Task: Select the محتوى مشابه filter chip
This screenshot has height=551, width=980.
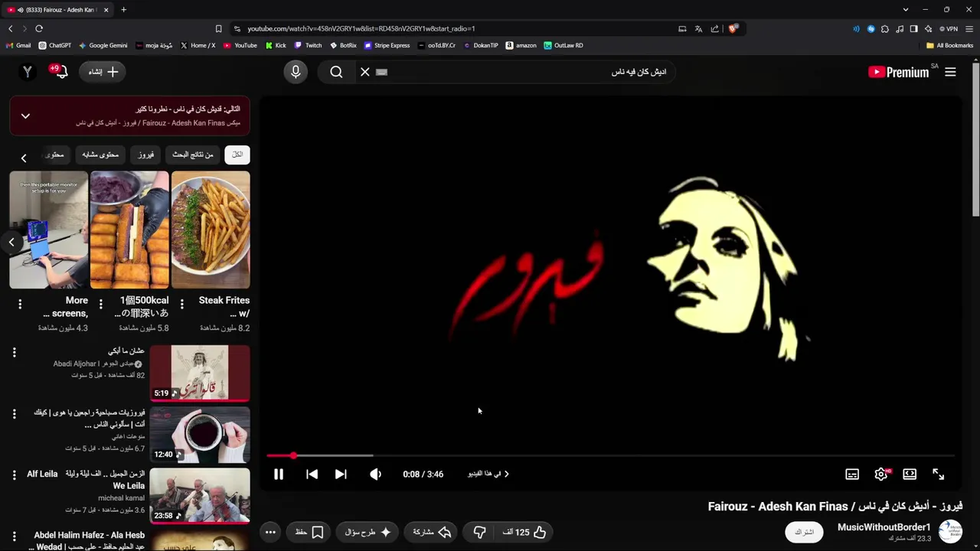Action: [100, 155]
